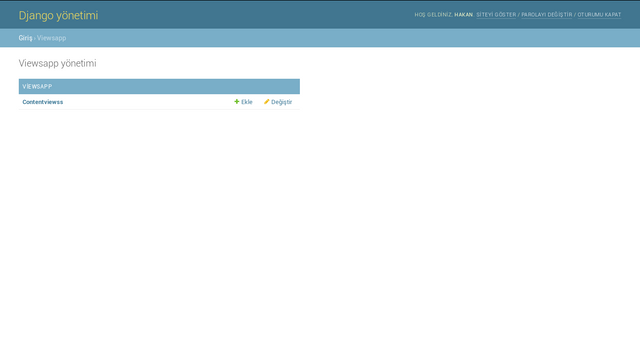Log out via OTURUMU KAPAT
The height and width of the screenshot is (360, 640).
tap(599, 15)
